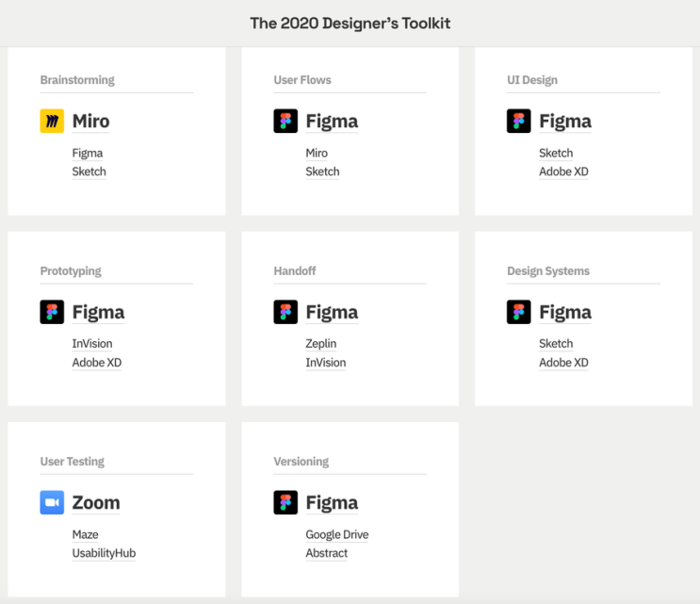Click the Miro icon under Brainstorming

pyautogui.click(x=52, y=121)
